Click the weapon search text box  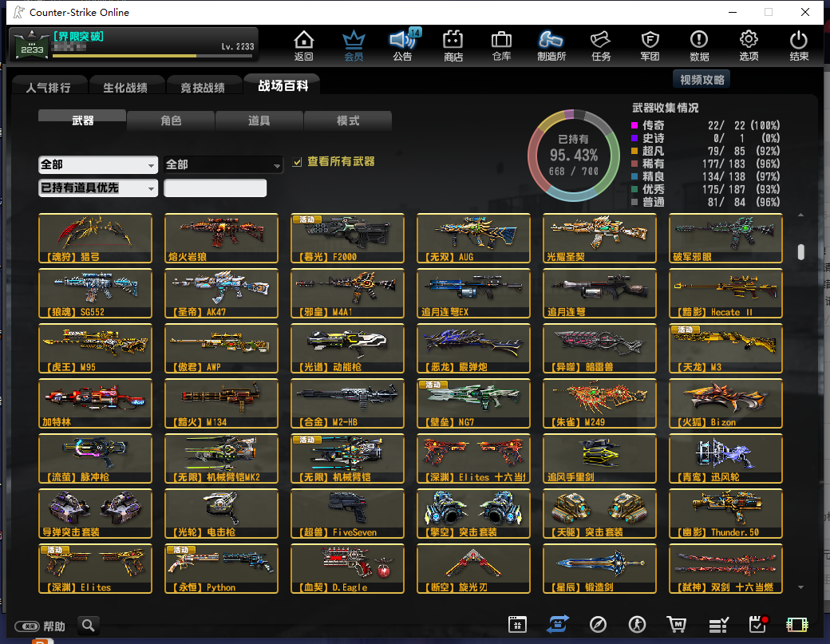point(215,188)
